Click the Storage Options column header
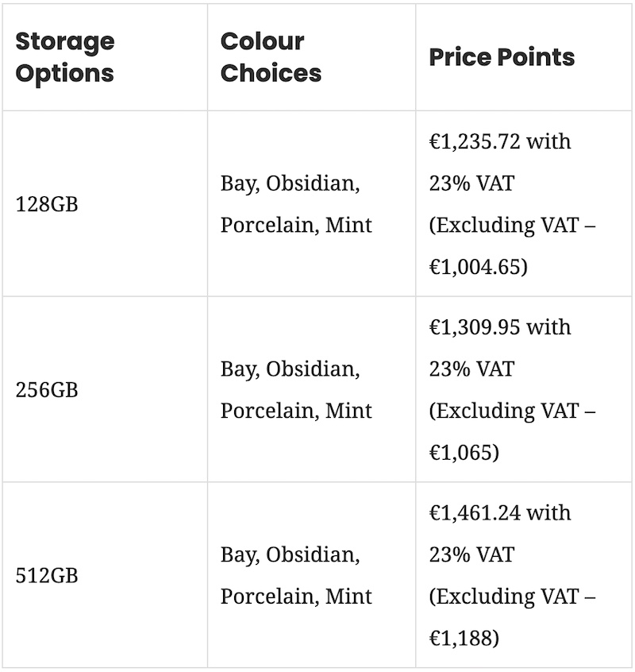The height and width of the screenshot is (672, 635). click(x=65, y=57)
